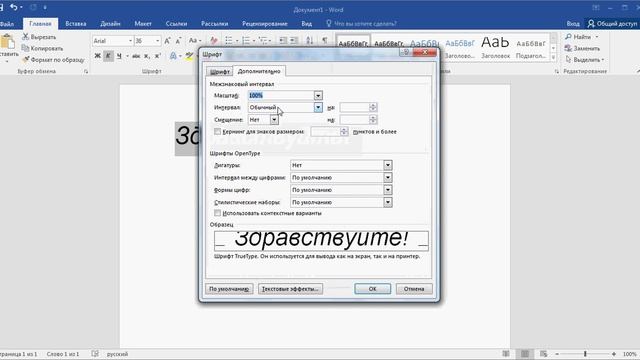Open the Файл menu

tap(7, 24)
